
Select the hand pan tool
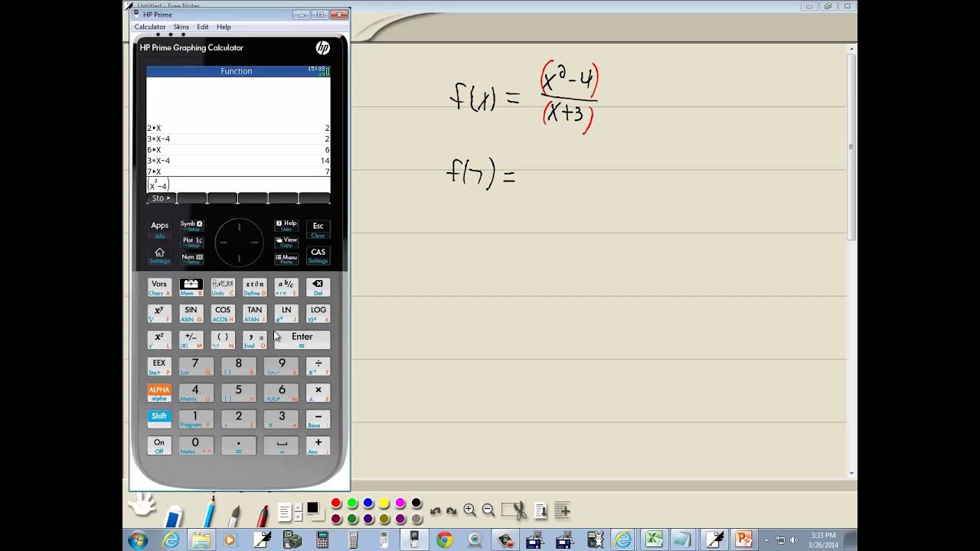coord(142,506)
